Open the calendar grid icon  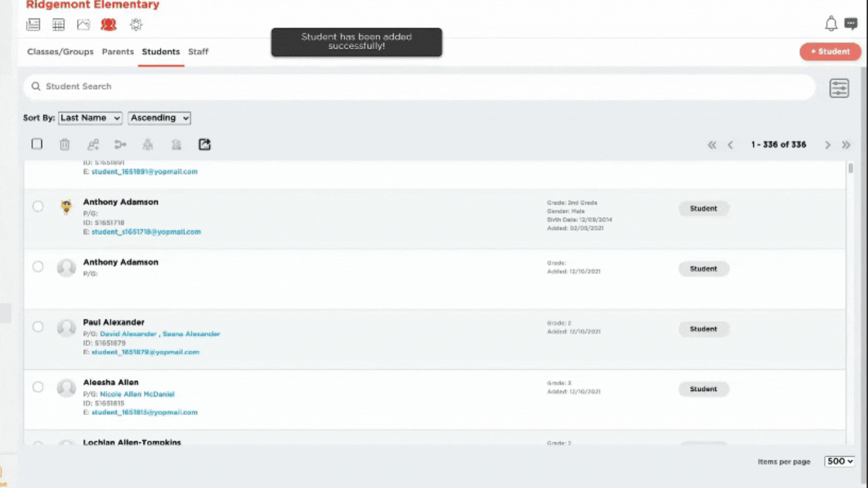[58, 25]
